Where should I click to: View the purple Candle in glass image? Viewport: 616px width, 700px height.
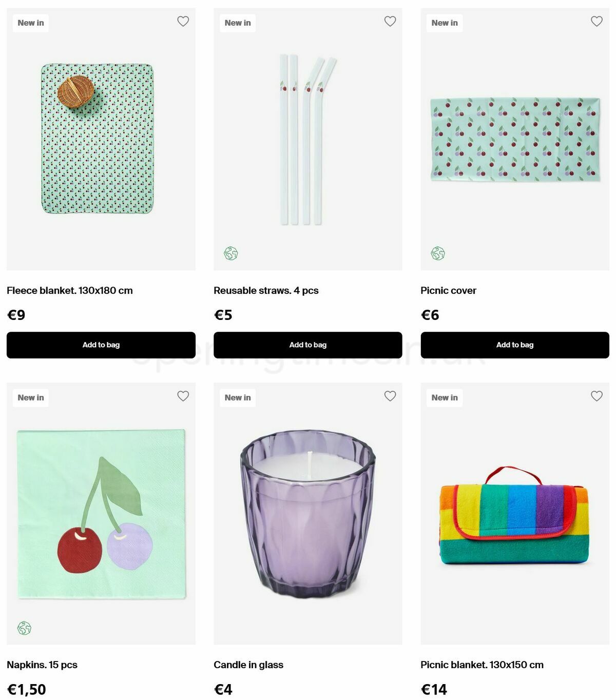click(308, 514)
